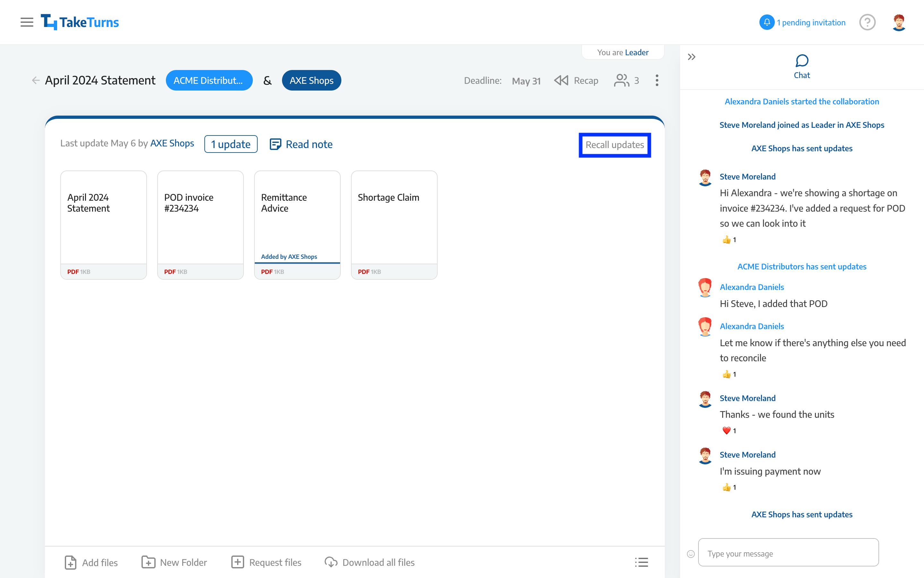Screen dimensions: 924x578
Task: Click the 1 update button
Action: (x=231, y=144)
